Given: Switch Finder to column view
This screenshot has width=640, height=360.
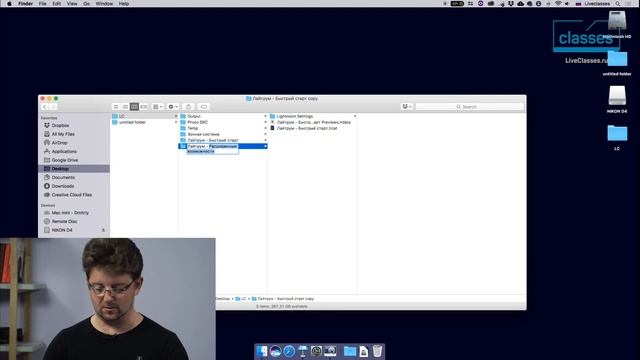Looking at the screenshot, I should pyautogui.click(x=134, y=107).
